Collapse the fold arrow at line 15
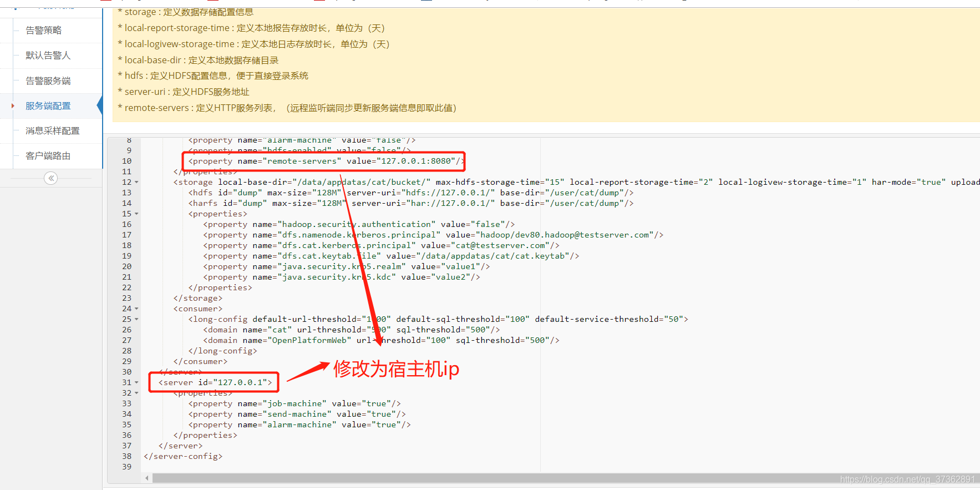Image resolution: width=980 pixels, height=490 pixels. [136, 214]
